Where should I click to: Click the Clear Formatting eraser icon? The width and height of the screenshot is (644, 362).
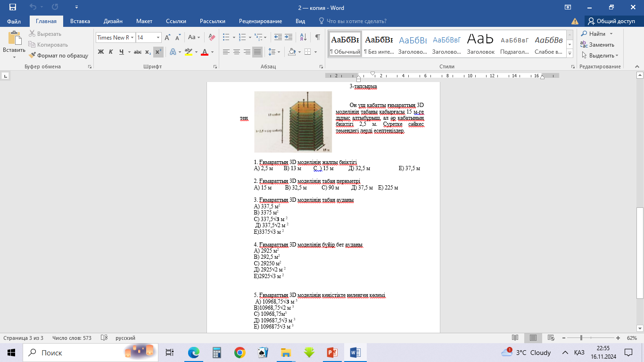[x=212, y=37]
